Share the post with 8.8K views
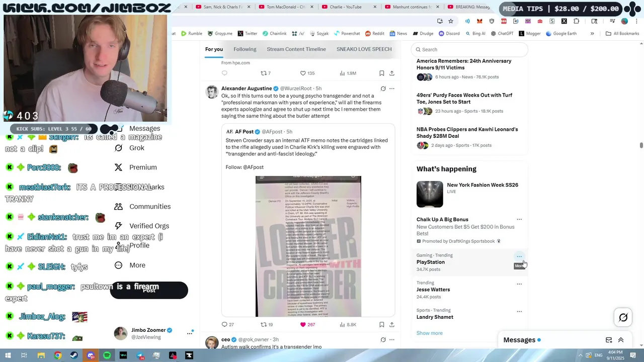This screenshot has height=362, width=644. 391,325
